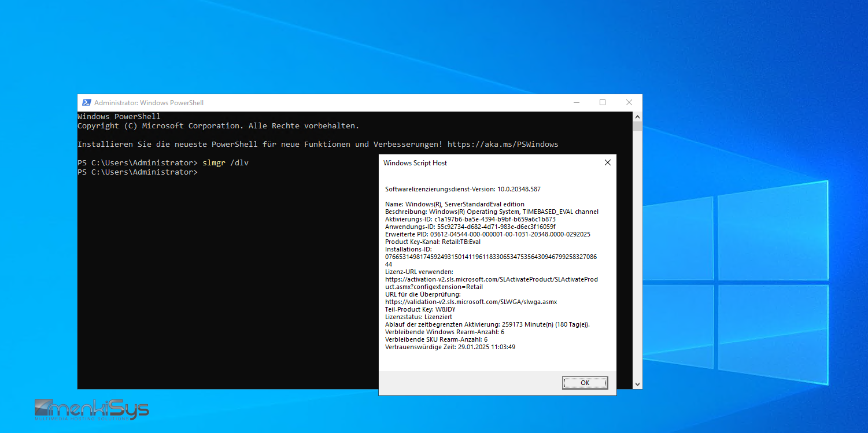Click the validation-v2.sls.microsoft.com URL text

[471, 302]
